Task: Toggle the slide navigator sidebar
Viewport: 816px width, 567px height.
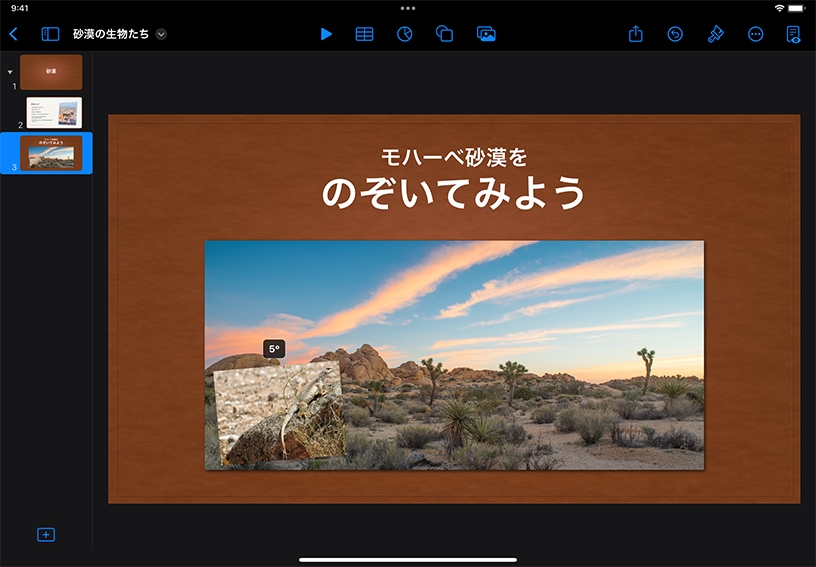Action: click(x=50, y=34)
